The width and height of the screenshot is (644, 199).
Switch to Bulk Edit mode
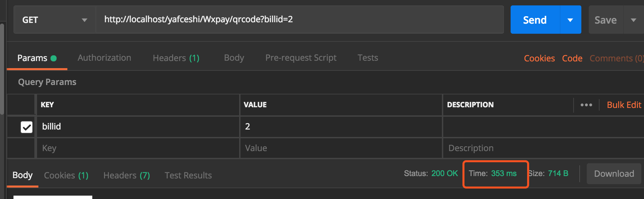pyautogui.click(x=624, y=105)
